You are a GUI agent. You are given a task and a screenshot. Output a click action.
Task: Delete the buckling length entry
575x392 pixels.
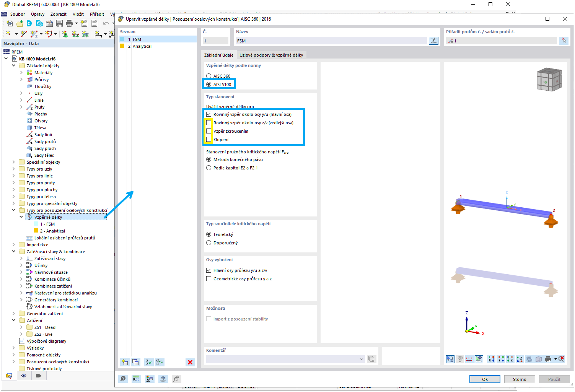pos(190,362)
